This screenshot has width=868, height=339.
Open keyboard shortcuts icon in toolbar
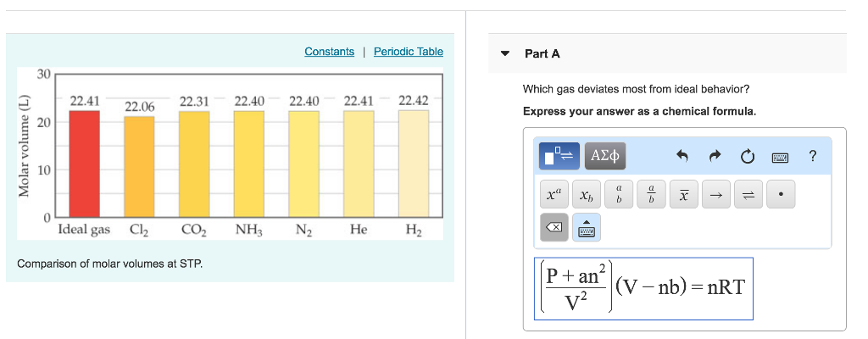(x=780, y=156)
